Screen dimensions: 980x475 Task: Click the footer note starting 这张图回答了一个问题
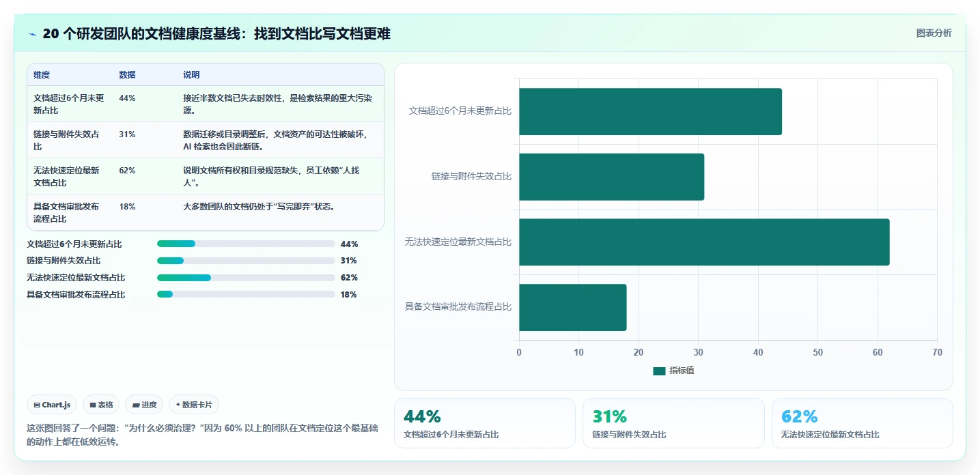click(x=202, y=435)
